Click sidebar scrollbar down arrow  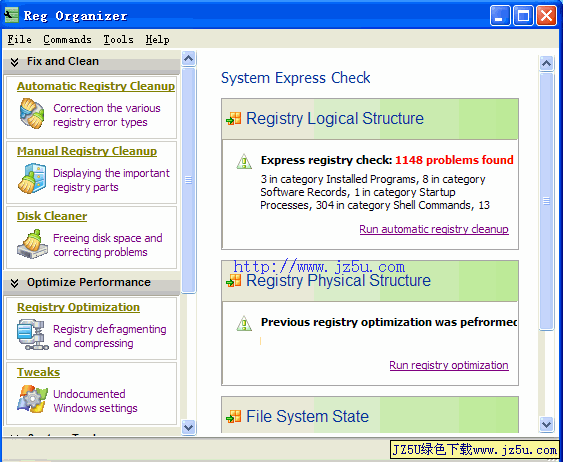pyautogui.click(x=189, y=427)
